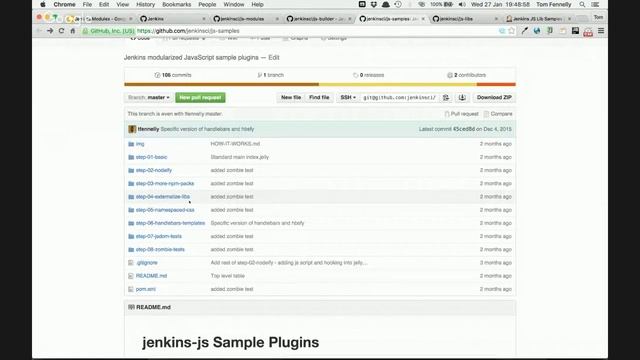
Task: Reload the page with the refresh icon
Action: (x=61, y=31)
